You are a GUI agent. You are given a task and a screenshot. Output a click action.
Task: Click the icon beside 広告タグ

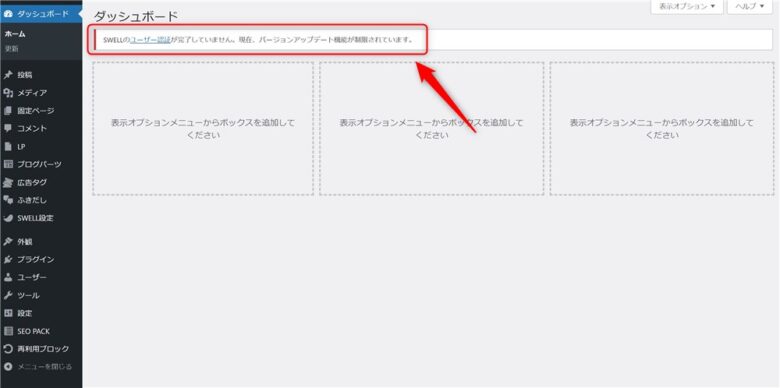[7, 183]
